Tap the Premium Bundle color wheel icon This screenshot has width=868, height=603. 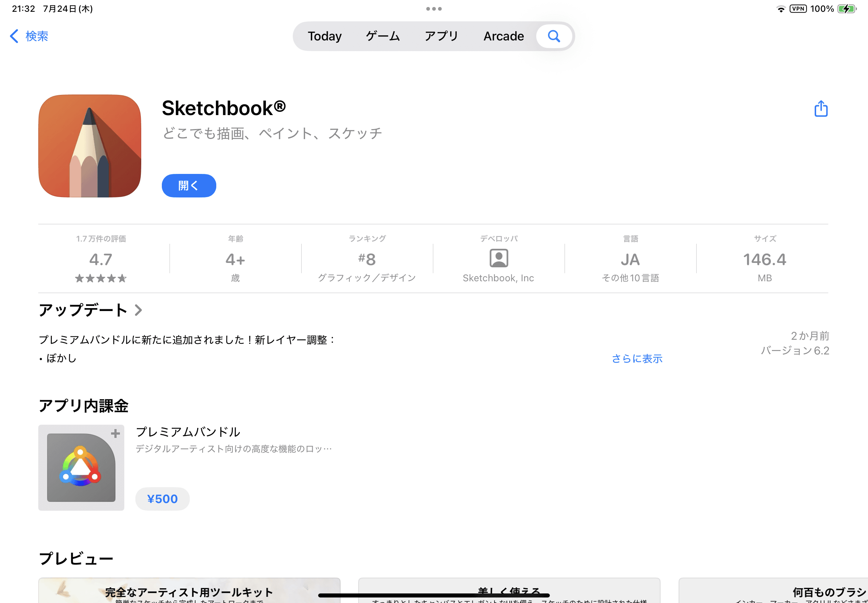81,467
